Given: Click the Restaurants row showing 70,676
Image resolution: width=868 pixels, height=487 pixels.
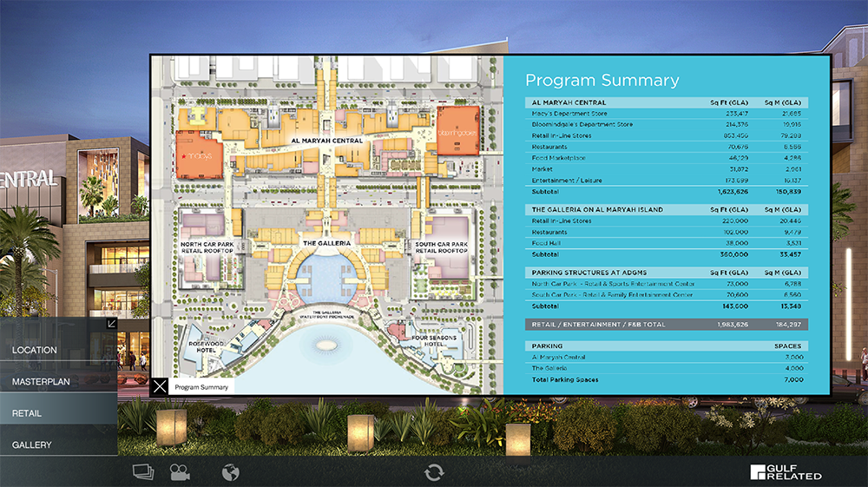Looking at the screenshot, I should tap(667, 147).
